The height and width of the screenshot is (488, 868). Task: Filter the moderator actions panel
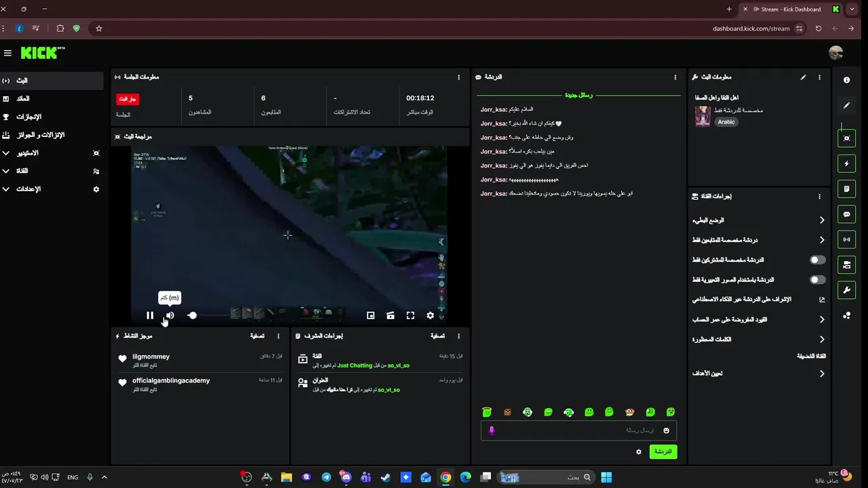(437, 336)
